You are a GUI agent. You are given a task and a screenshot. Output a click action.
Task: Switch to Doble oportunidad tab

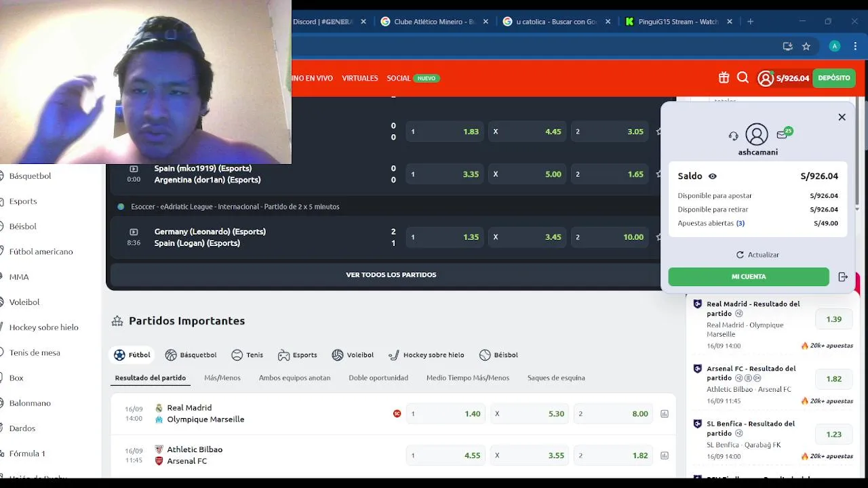tap(378, 378)
